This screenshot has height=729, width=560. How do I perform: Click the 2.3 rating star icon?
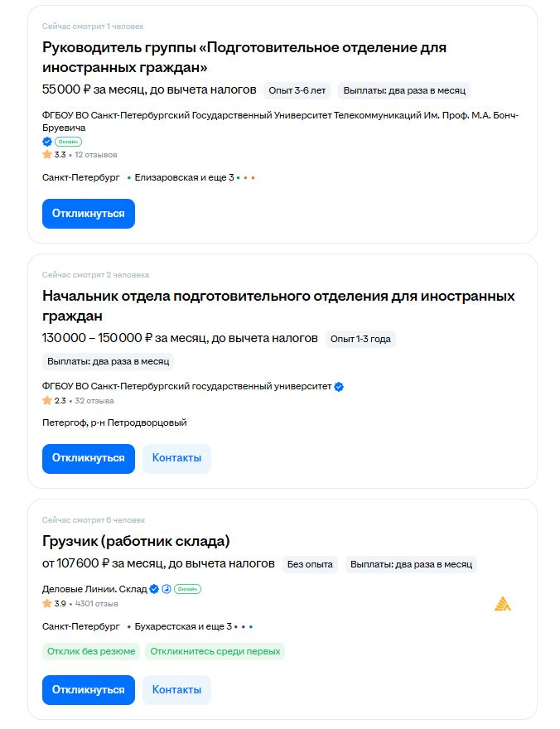click(47, 401)
